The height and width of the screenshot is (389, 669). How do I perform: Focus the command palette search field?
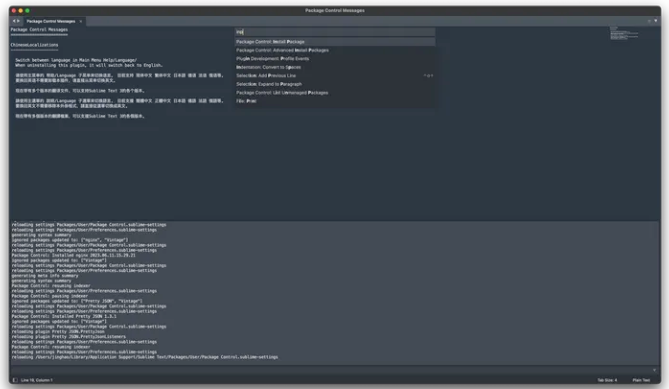tap(335, 32)
